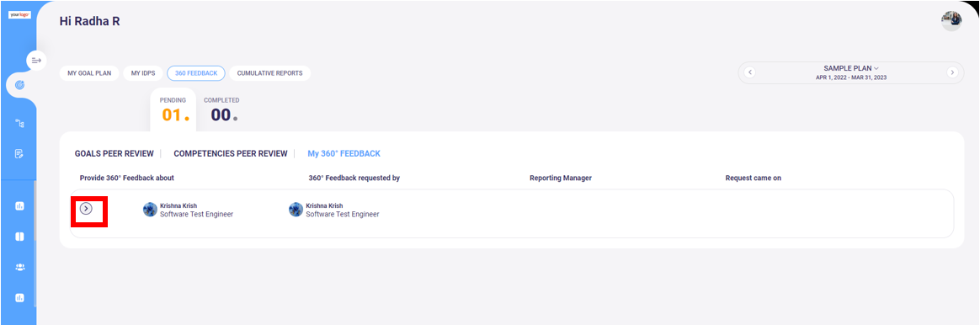Open the first bar chart sidebar icon
The width and height of the screenshot is (980, 325).
pyautogui.click(x=19, y=205)
